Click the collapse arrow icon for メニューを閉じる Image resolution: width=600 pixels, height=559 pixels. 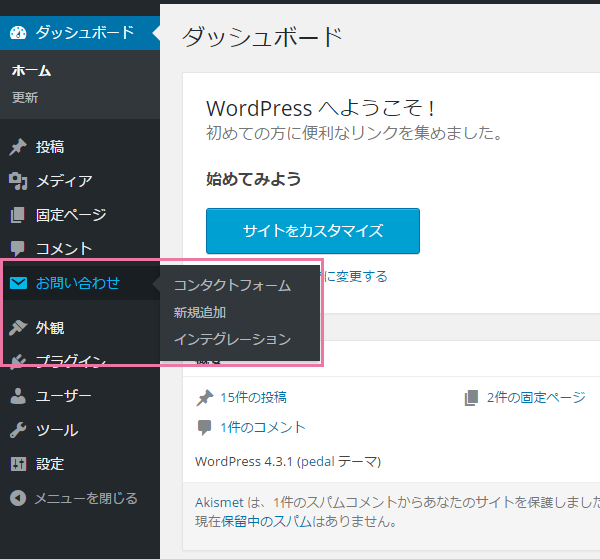[x=18, y=498]
